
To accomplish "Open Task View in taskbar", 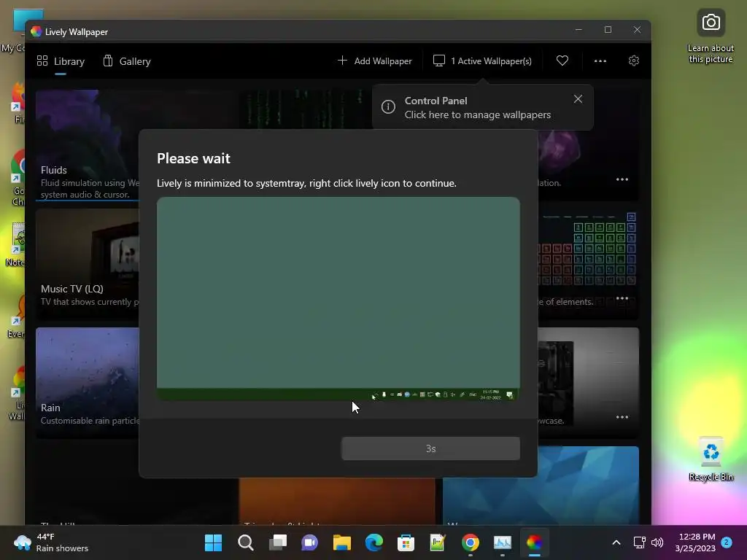I will pos(278,542).
